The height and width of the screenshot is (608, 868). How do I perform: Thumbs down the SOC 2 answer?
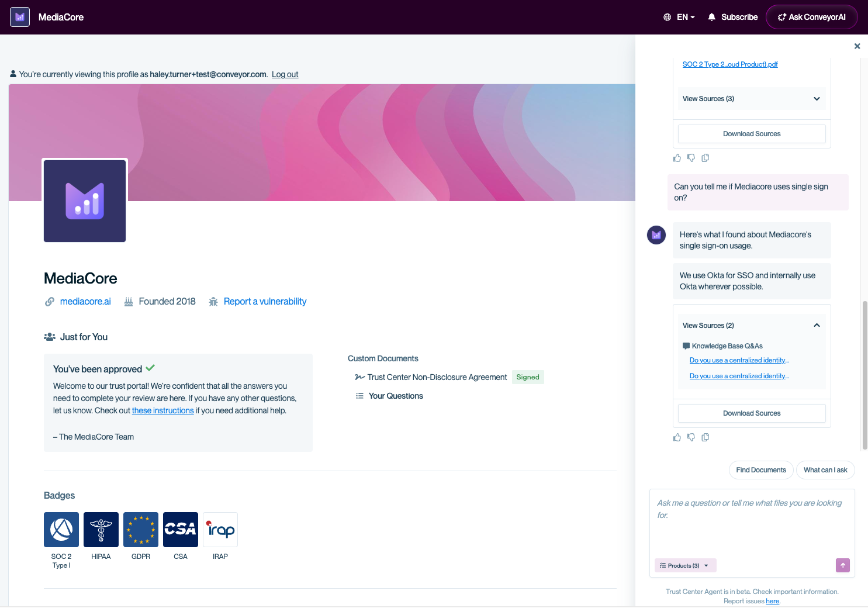point(691,158)
